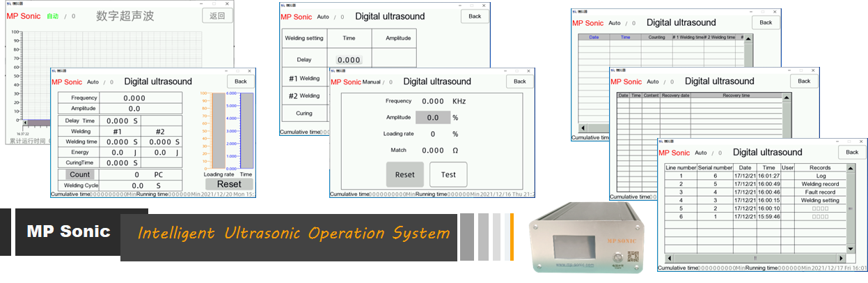Click the 16:01:27 time cell
This screenshot has height=283, width=868.
tap(769, 176)
